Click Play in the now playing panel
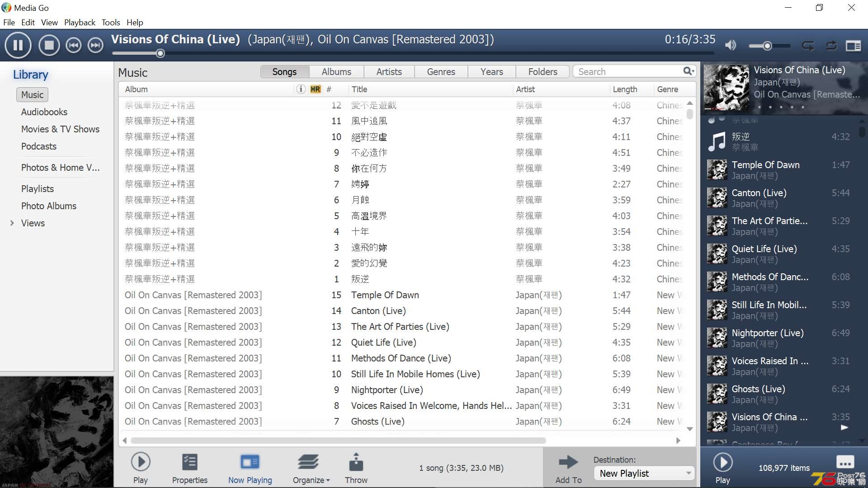The image size is (868, 488). (x=723, y=468)
